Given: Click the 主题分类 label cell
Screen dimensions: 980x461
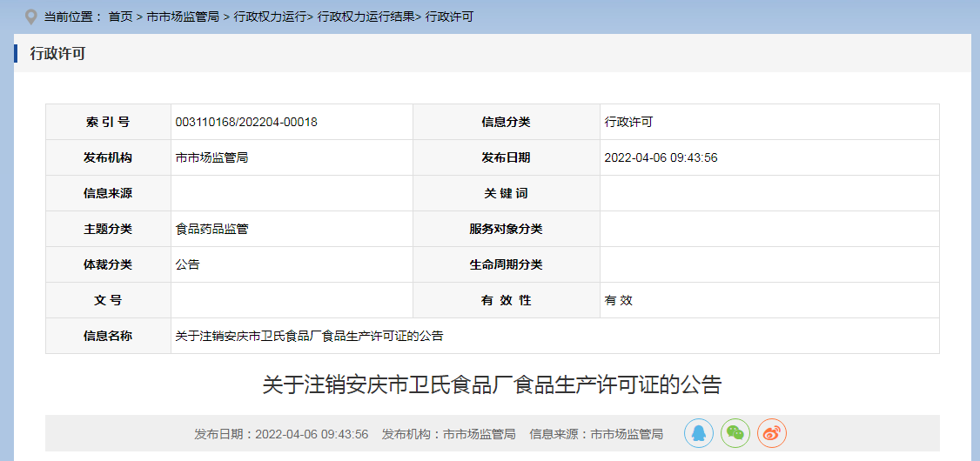Looking at the screenshot, I should point(108,230).
